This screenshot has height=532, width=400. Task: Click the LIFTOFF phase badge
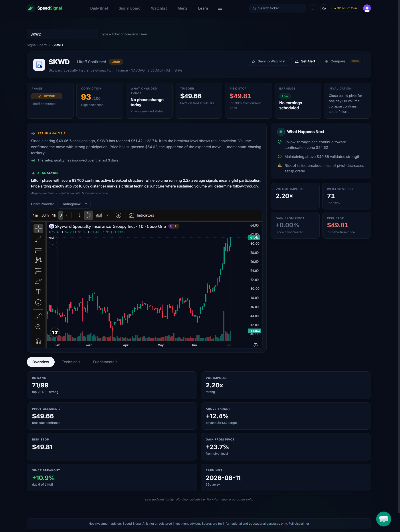pos(46,96)
